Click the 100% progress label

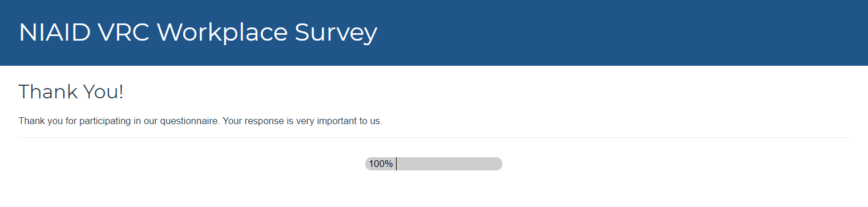[x=381, y=164]
